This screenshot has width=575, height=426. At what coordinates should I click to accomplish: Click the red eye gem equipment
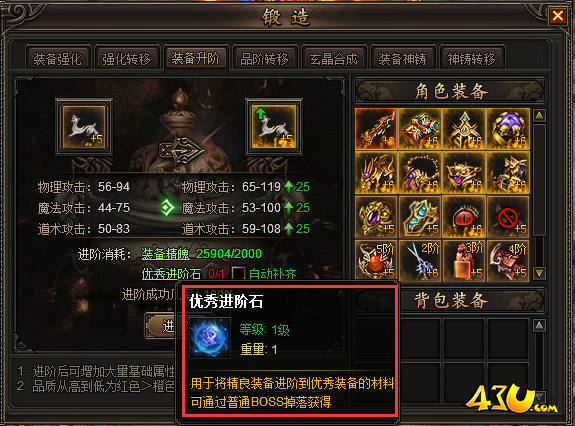464,217
